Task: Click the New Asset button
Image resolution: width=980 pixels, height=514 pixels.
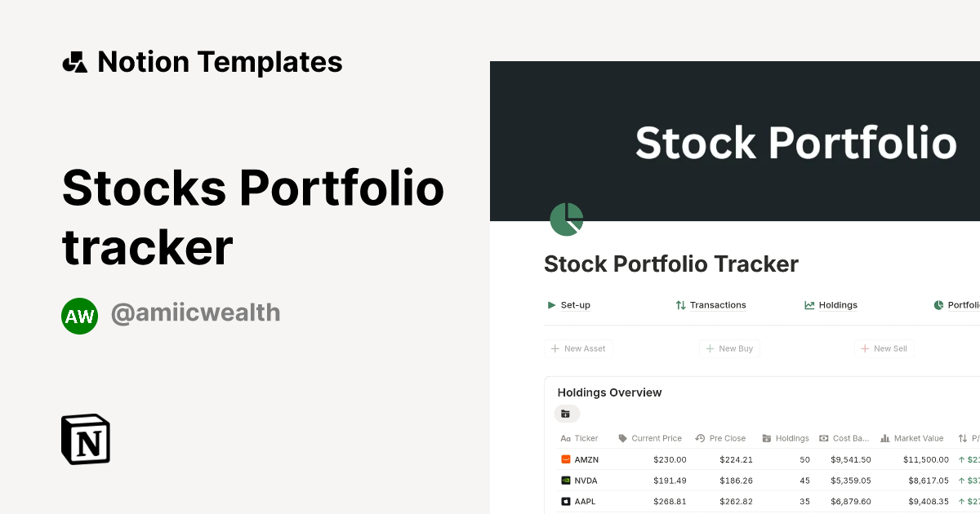Action: click(x=578, y=348)
